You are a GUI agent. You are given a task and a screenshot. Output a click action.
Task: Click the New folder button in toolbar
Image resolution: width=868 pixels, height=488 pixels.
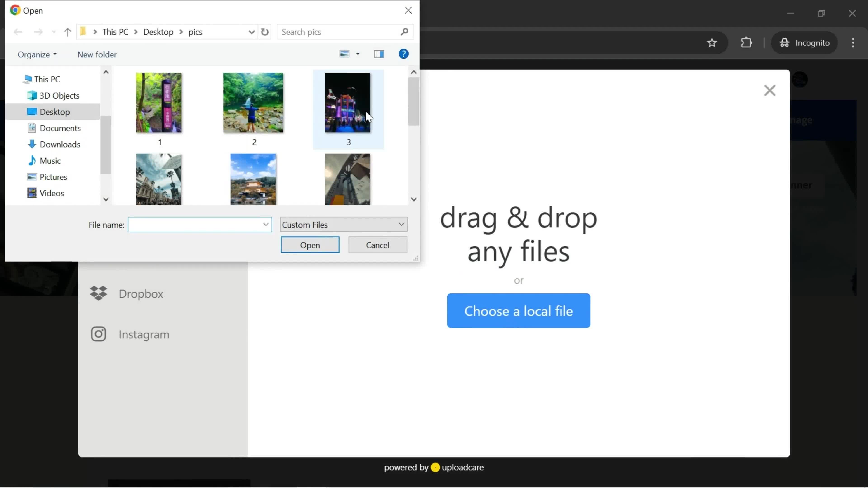click(x=97, y=54)
